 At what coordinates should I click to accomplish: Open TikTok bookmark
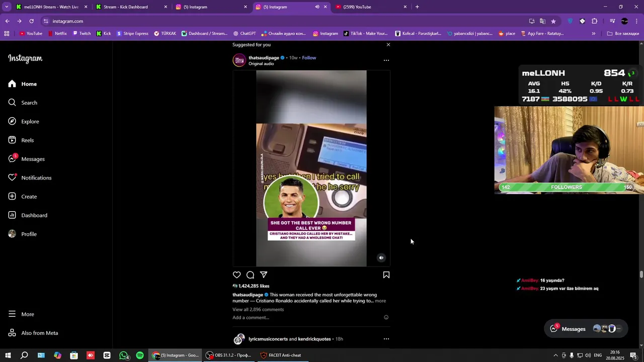(x=366, y=34)
